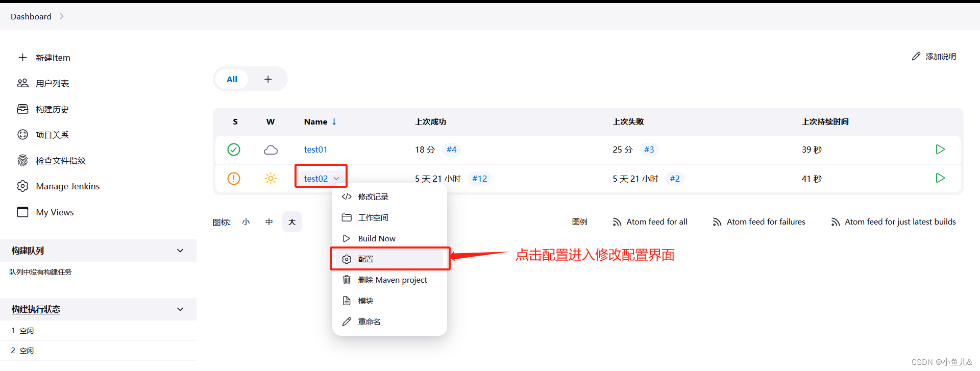Open Manage Jenkins in the sidebar
Viewport: 980px width, 371px height.
click(68, 186)
